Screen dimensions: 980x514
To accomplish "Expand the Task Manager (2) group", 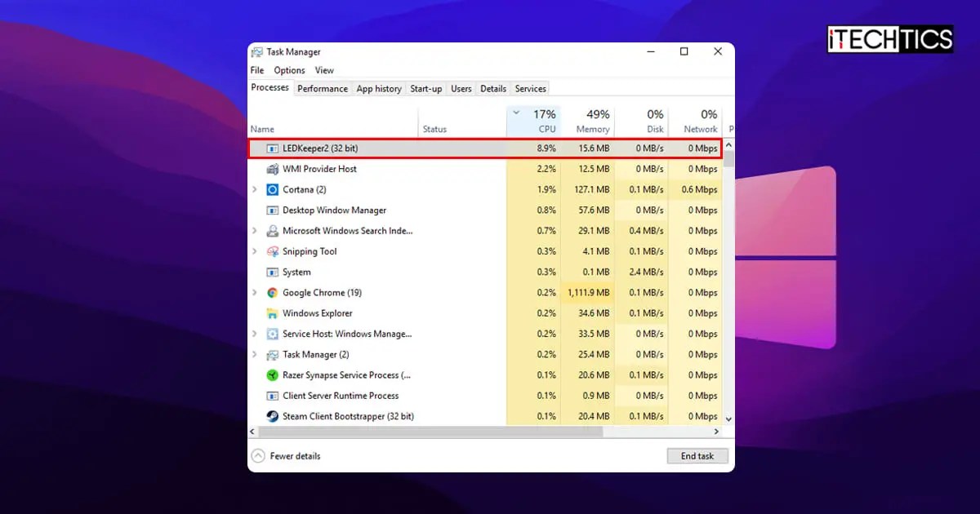I will 255,355.
